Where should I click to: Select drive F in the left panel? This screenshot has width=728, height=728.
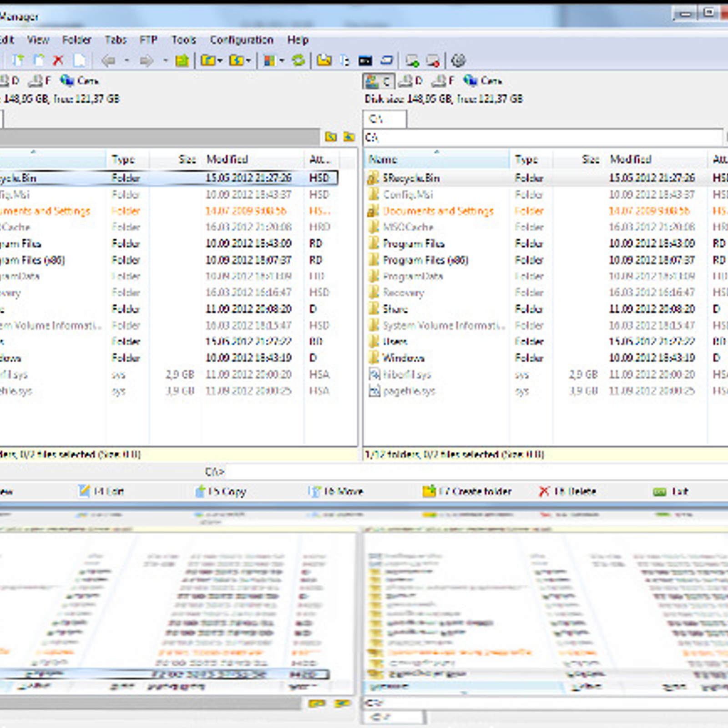click(40, 81)
